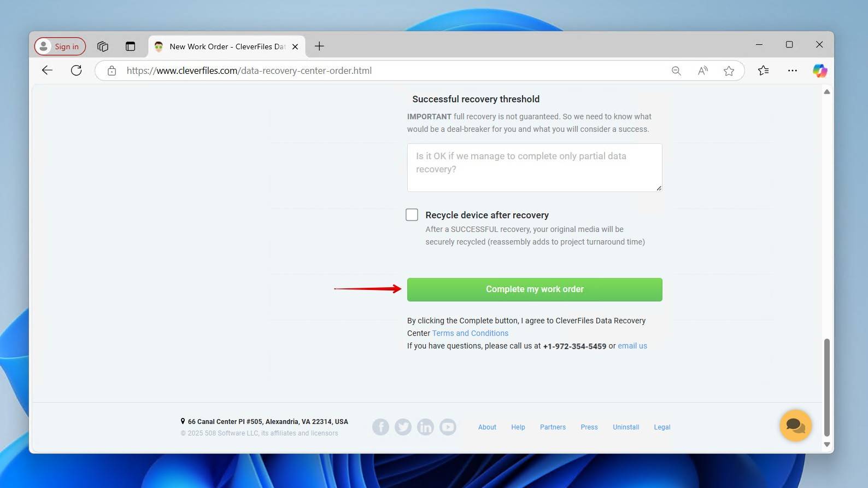This screenshot has height=488, width=868.
Task: Open the LinkedIn social icon
Action: [x=425, y=427]
